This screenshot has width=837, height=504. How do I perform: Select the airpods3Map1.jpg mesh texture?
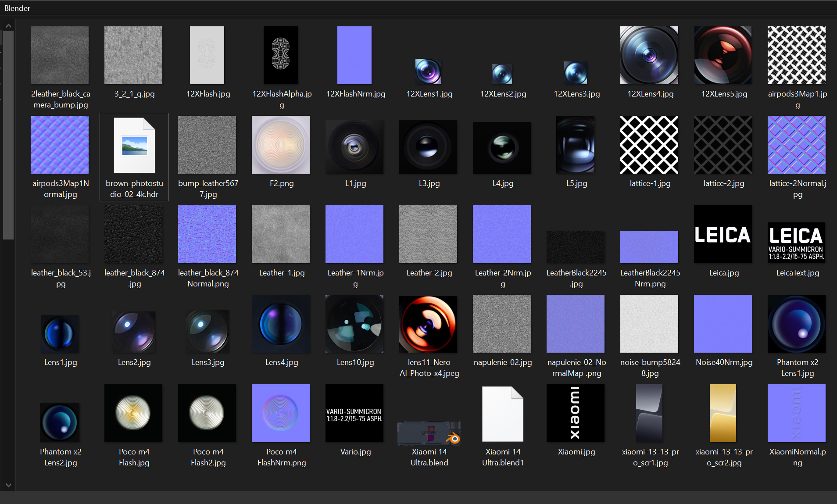796,55
